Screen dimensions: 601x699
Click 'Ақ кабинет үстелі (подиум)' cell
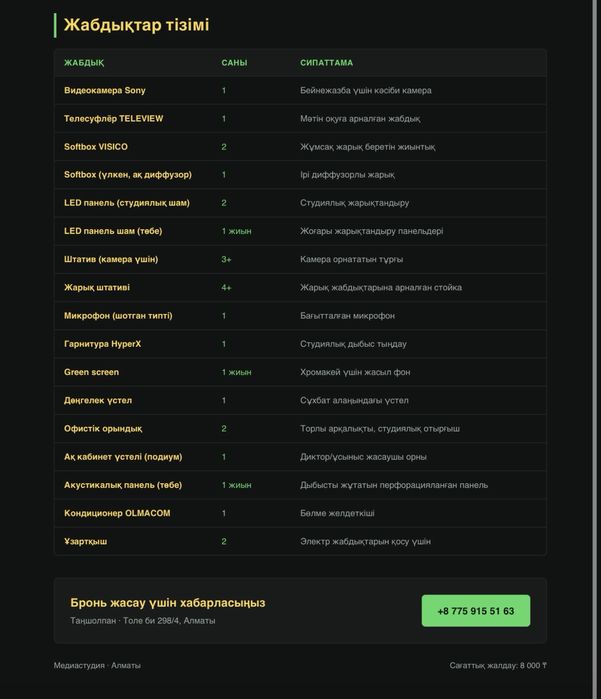123,456
